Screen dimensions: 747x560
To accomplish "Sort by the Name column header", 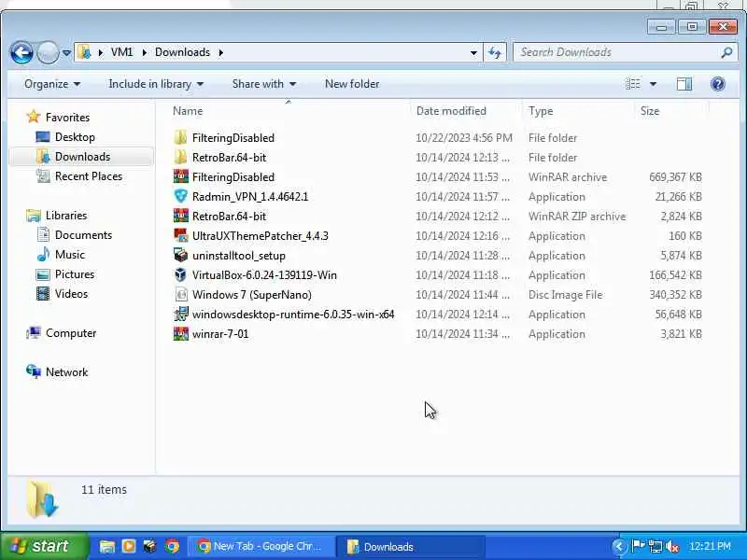I will [x=188, y=111].
